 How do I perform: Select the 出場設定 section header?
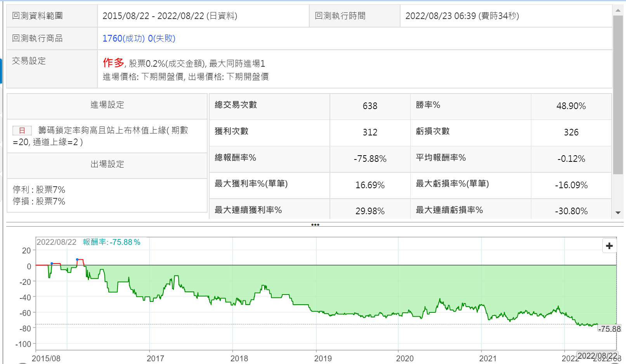[107, 164]
